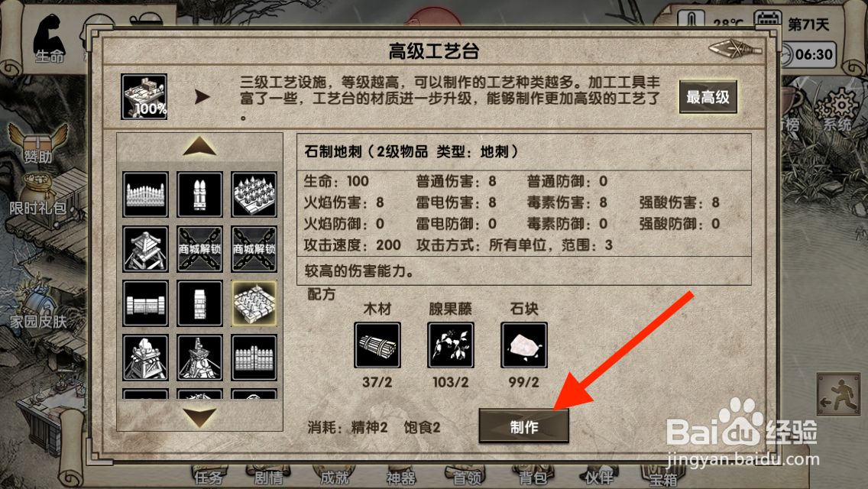
Task: Select the highlighted 石制地刺 item icon
Action: [254, 303]
